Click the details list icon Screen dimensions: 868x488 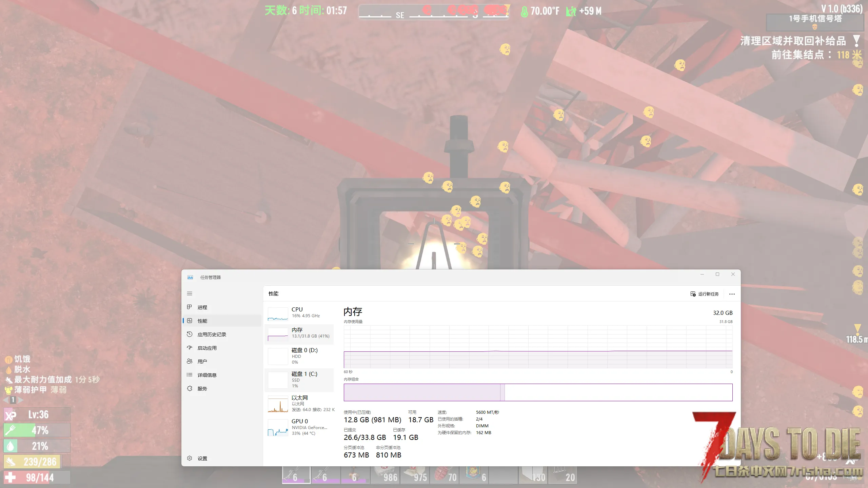click(x=190, y=375)
